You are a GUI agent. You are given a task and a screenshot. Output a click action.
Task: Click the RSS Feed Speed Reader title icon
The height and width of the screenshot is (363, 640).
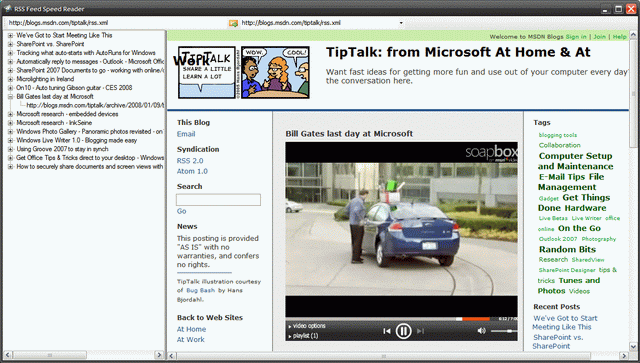pos(8,9)
